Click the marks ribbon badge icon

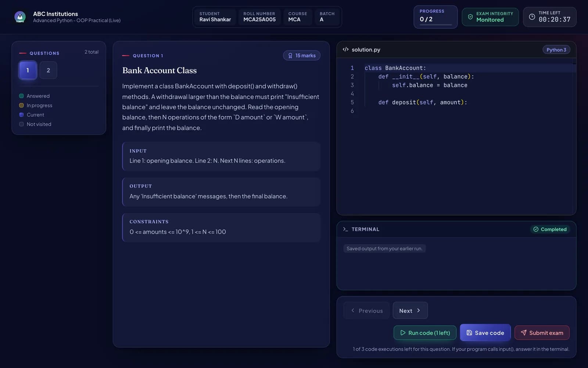pos(290,56)
